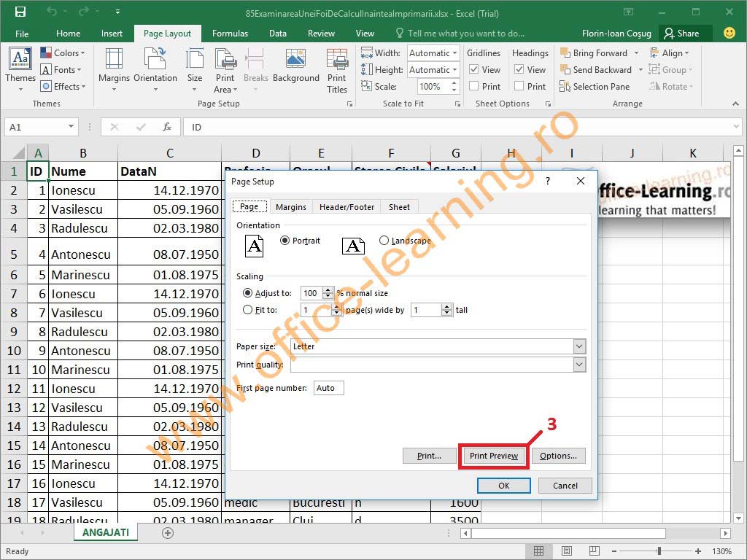
Task: Toggle Headings Print checkbox
Action: click(519, 86)
